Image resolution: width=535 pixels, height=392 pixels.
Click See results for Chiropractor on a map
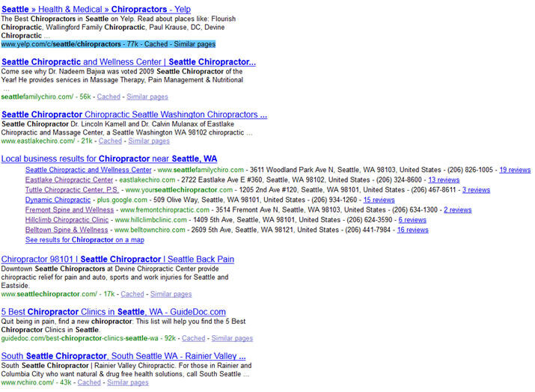(x=85, y=240)
